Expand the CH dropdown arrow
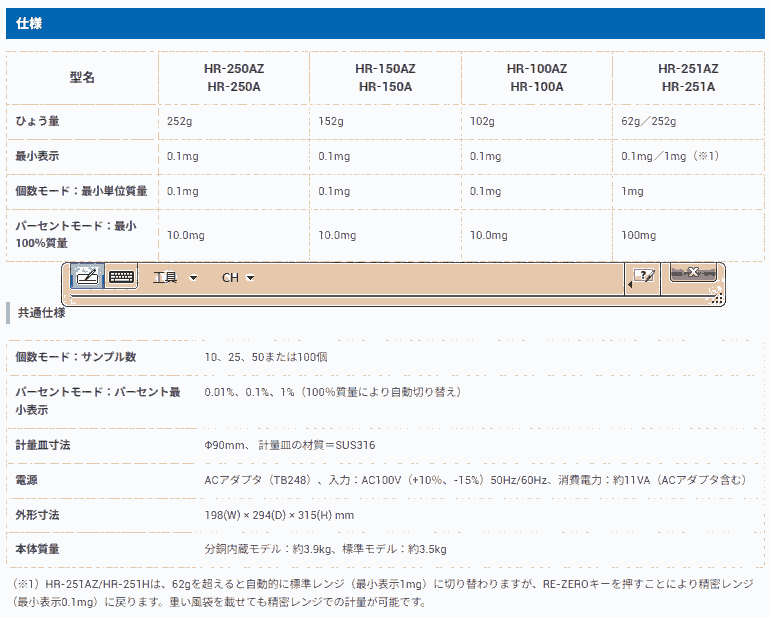This screenshot has height=618, width=770. (251, 278)
